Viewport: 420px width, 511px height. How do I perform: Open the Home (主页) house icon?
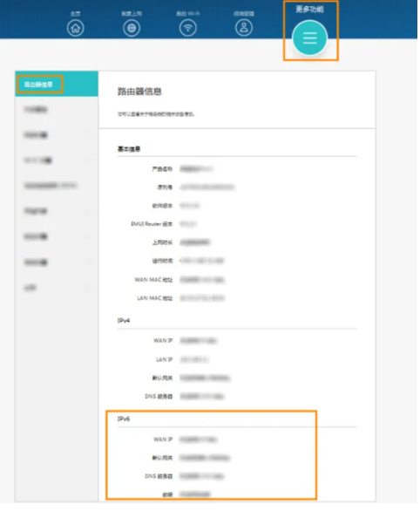[76, 28]
